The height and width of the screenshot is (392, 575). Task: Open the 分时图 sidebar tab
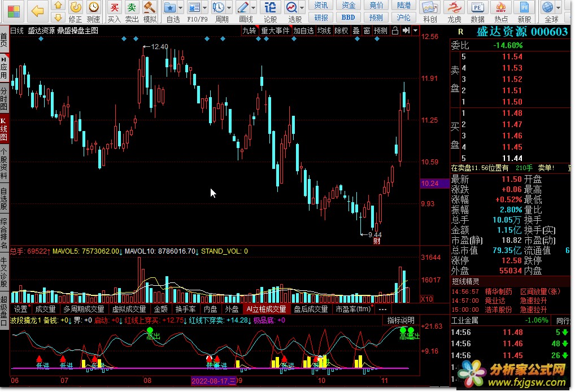(x=4, y=99)
